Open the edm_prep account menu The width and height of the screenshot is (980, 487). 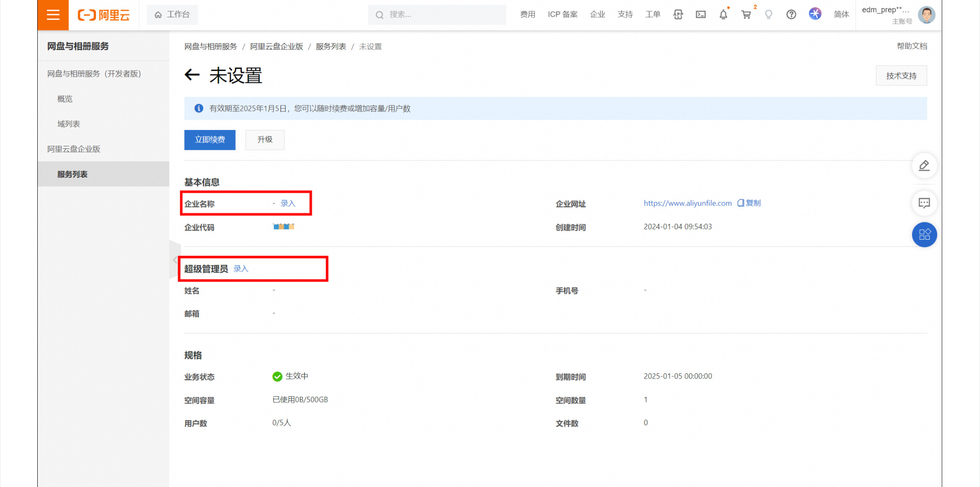[x=886, y=15]
